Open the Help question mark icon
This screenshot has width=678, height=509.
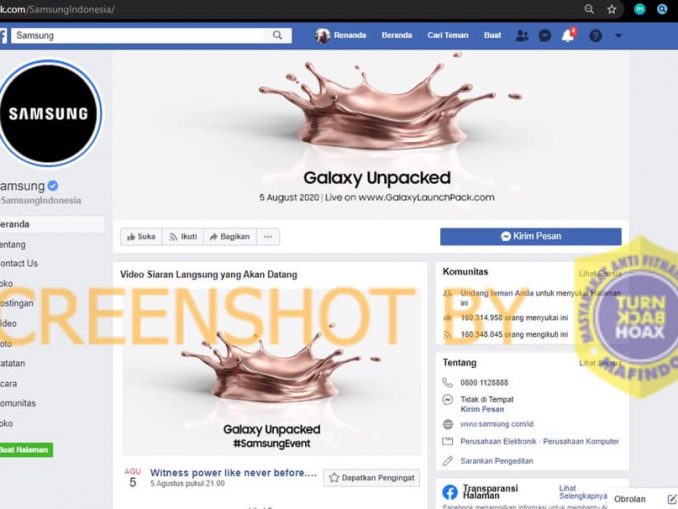(x=595, y=35)
